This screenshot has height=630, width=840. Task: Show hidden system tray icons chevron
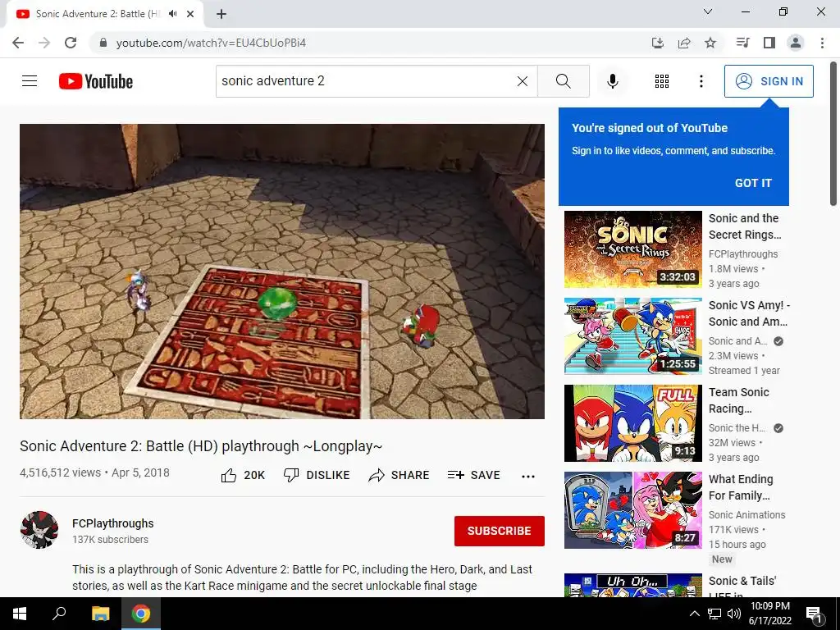point(694,614)
